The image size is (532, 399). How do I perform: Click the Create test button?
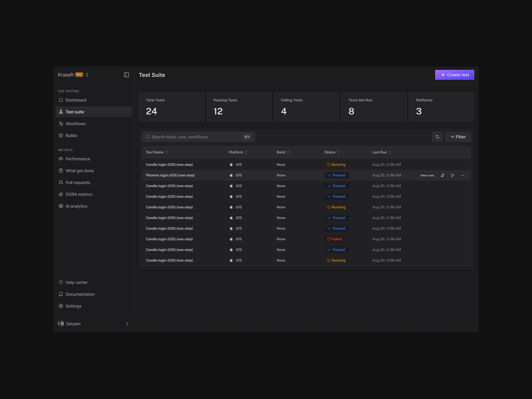[x=454, y=75]
